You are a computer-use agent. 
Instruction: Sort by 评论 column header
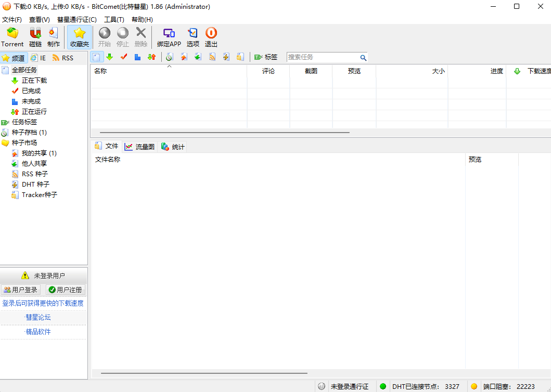268,71
